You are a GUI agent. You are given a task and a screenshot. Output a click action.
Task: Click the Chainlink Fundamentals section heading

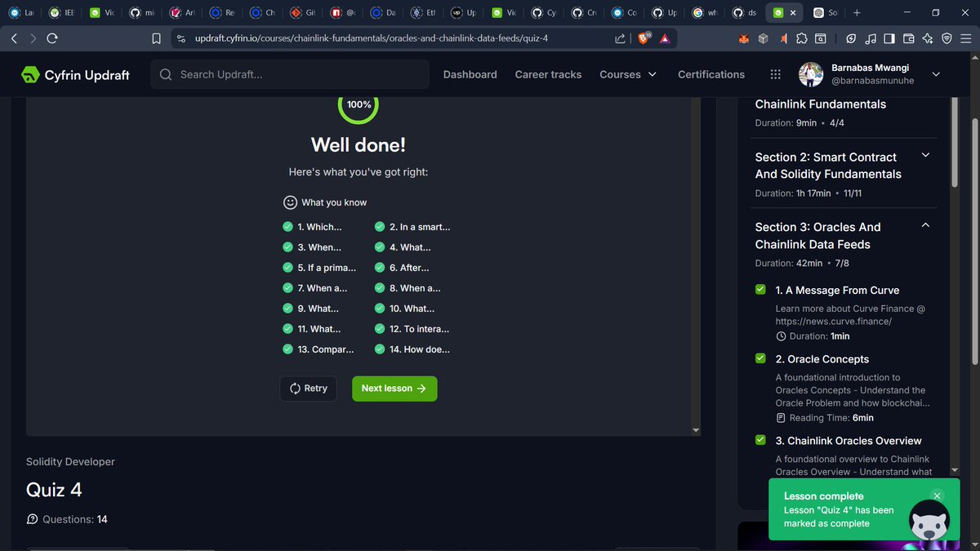[x=821, y=104]
